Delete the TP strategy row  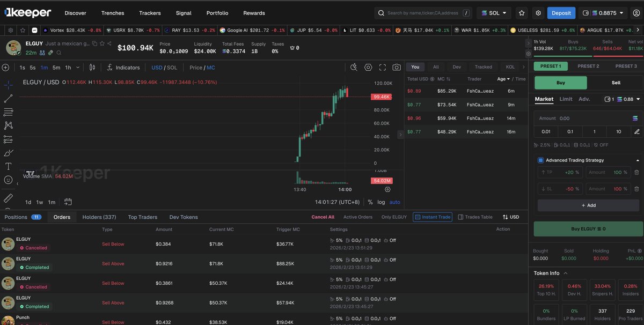pos(636,172)
